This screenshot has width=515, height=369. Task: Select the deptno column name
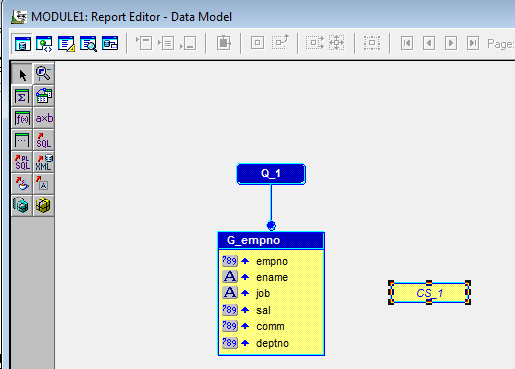(x=272, y=343)
